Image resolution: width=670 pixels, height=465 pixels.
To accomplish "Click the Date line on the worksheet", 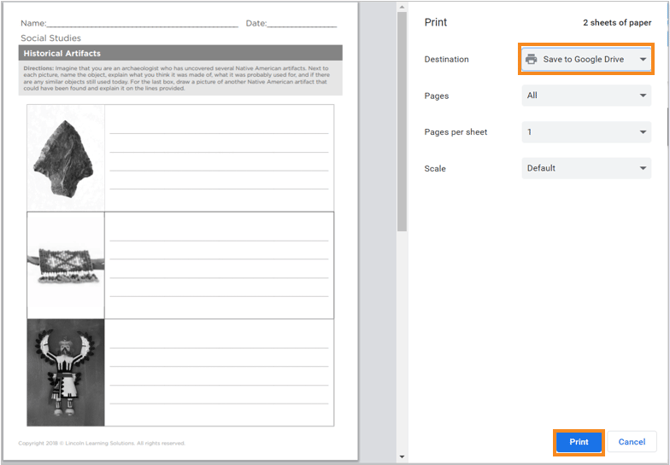I will pos(301,23).
